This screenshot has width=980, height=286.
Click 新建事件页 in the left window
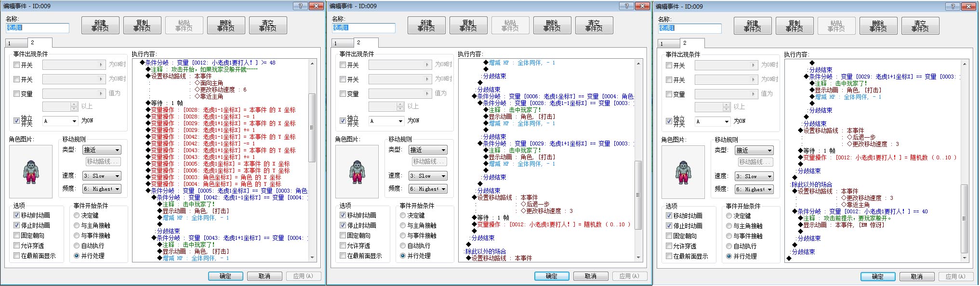[100, 26]
